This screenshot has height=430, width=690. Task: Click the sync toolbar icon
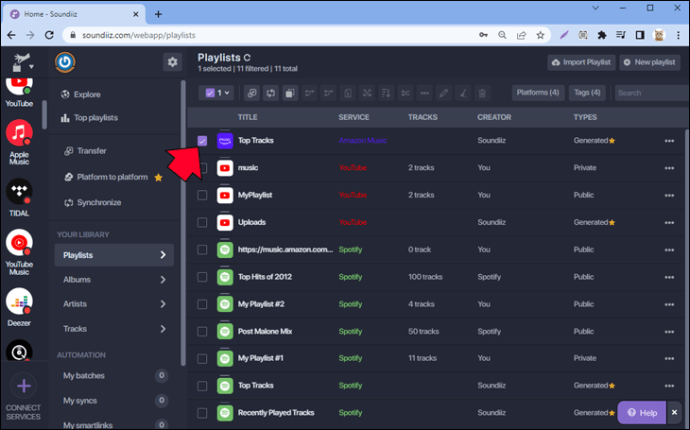pyautogui.click(x=271, y=93)
